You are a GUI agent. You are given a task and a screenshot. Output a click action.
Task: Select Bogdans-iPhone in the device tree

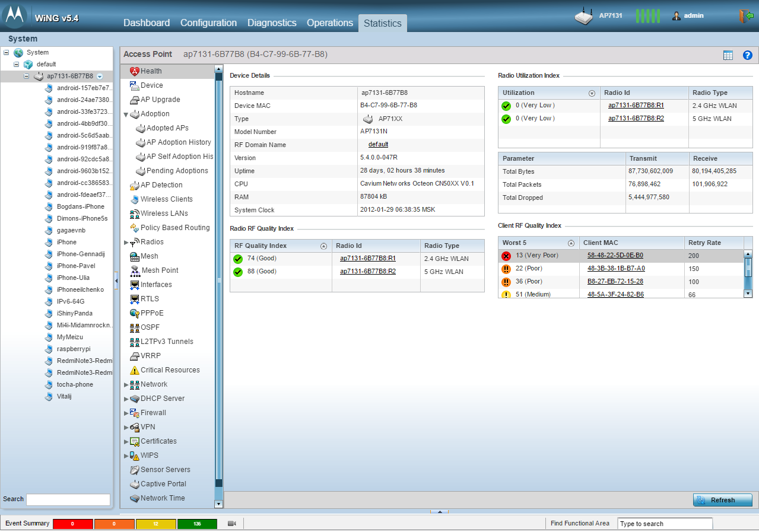click(x=81, y=206)
